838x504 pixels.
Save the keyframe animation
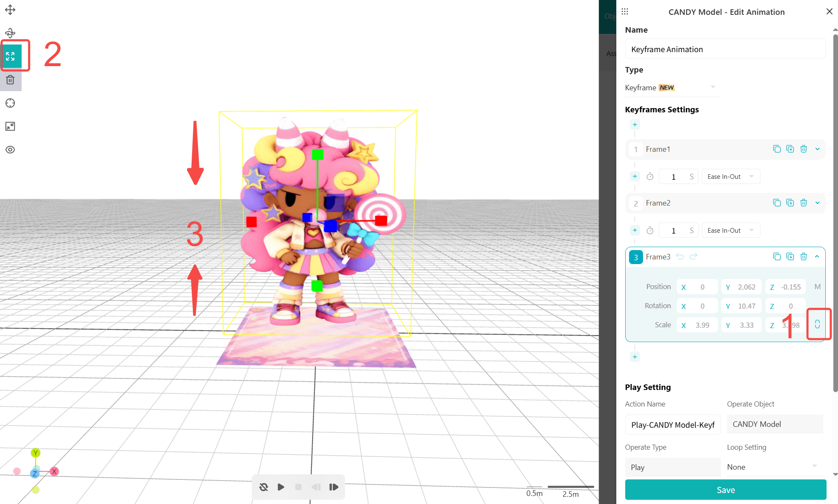tap(725, 490)
